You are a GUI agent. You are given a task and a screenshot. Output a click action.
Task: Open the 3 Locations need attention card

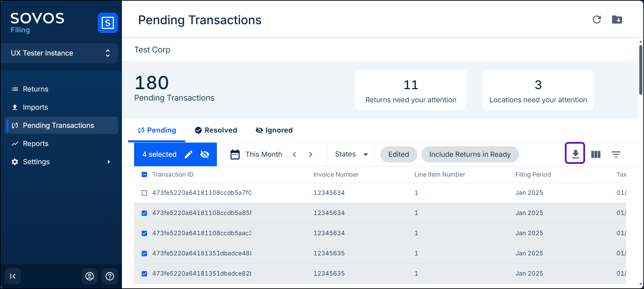(538, 90)
